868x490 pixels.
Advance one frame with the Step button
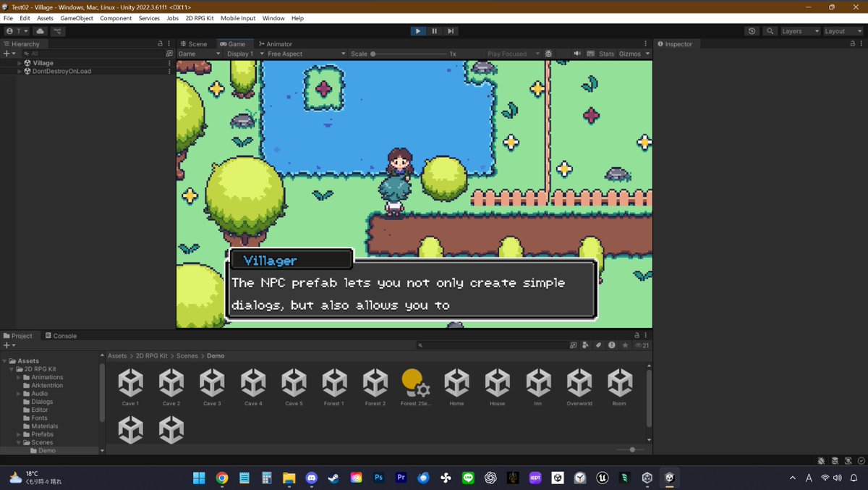pos(451,31)
